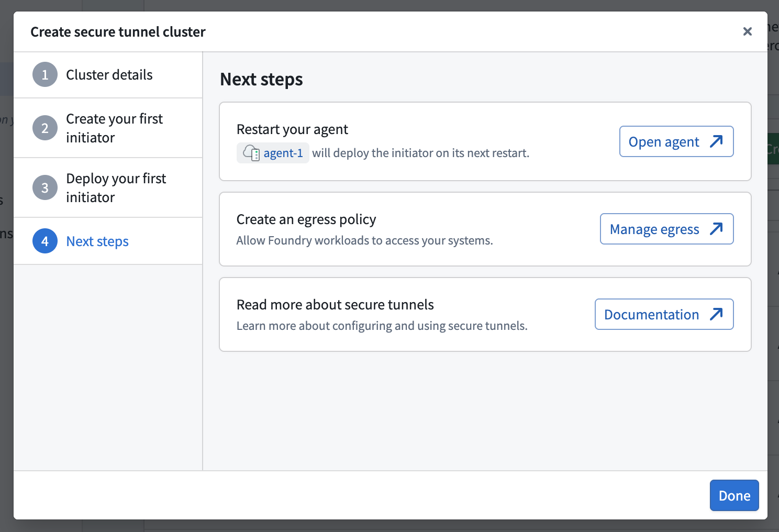Click the 'Read more about secure tunnels' heading

tap(335, 305)
